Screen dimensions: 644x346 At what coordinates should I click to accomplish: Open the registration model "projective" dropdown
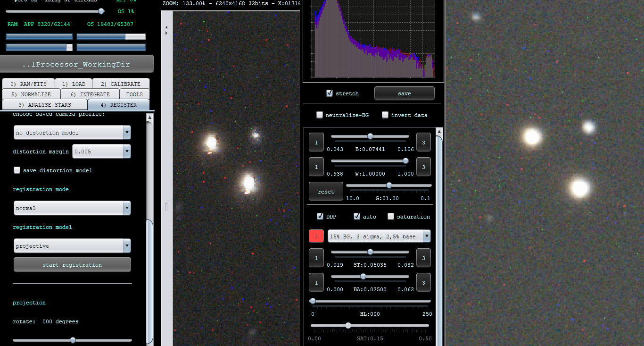(x=72, y=246)
